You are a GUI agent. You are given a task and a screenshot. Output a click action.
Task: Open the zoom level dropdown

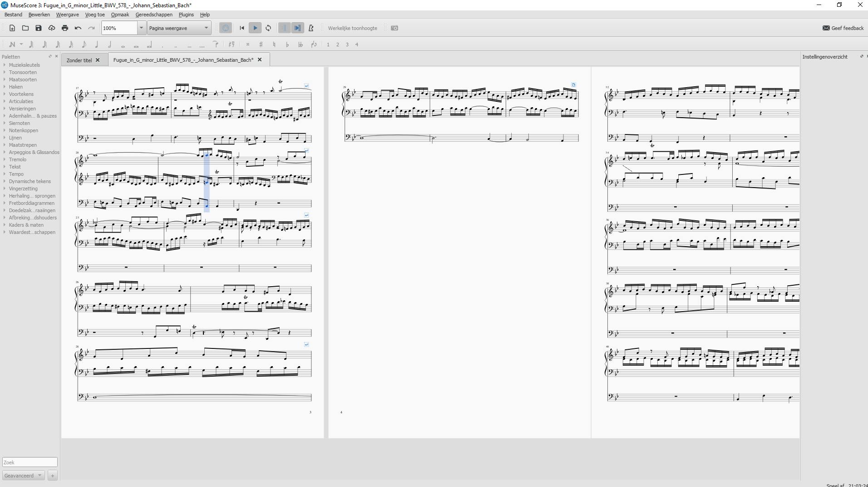(x=141, y=28)
